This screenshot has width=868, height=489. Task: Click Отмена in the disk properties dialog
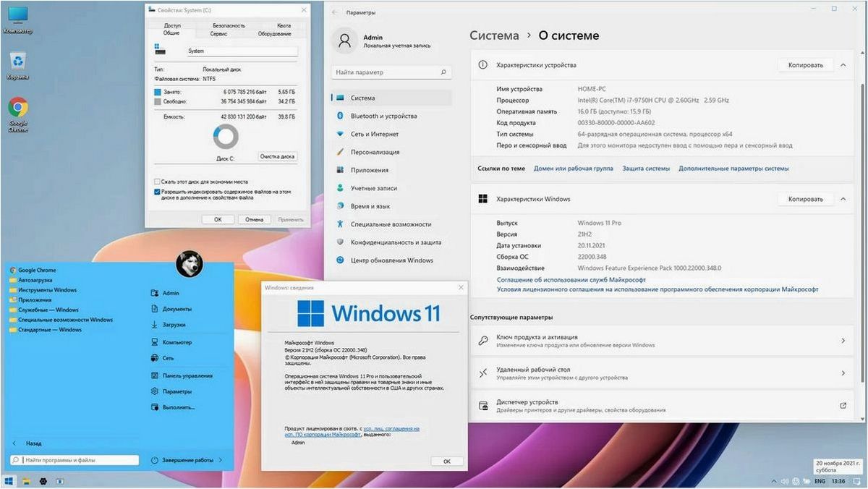(x=254, y=219)
